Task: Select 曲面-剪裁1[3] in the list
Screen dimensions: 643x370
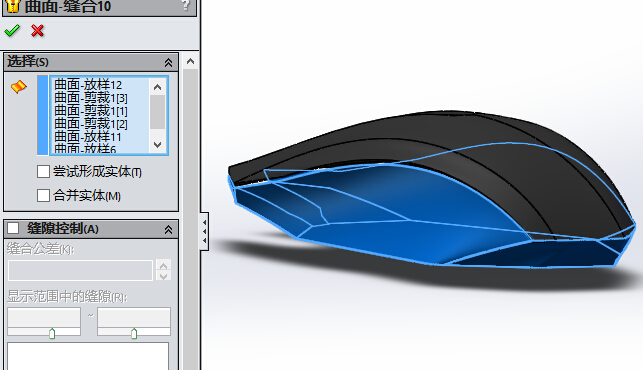Action: tap(91, 98)
